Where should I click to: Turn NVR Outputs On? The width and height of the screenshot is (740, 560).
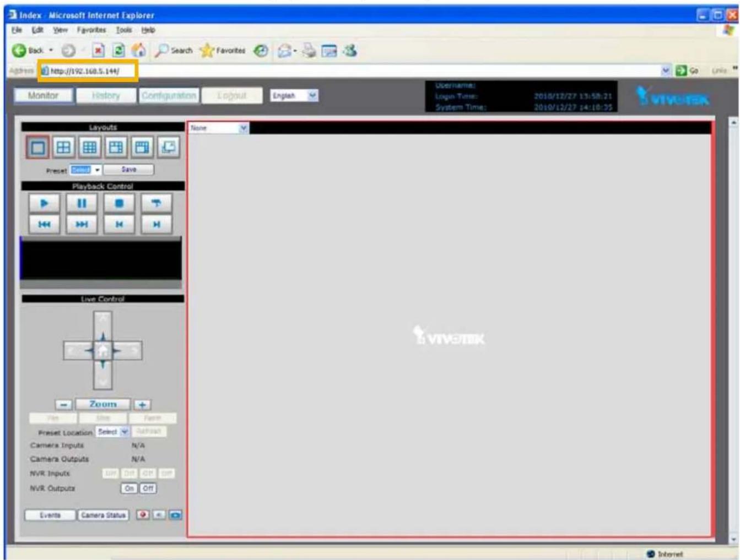[x=129, y=488]
